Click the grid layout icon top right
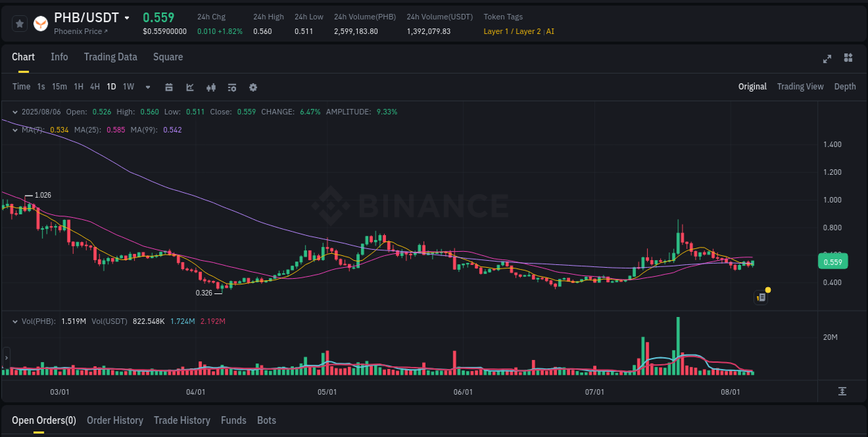868x437 pixels. (847, 59)
